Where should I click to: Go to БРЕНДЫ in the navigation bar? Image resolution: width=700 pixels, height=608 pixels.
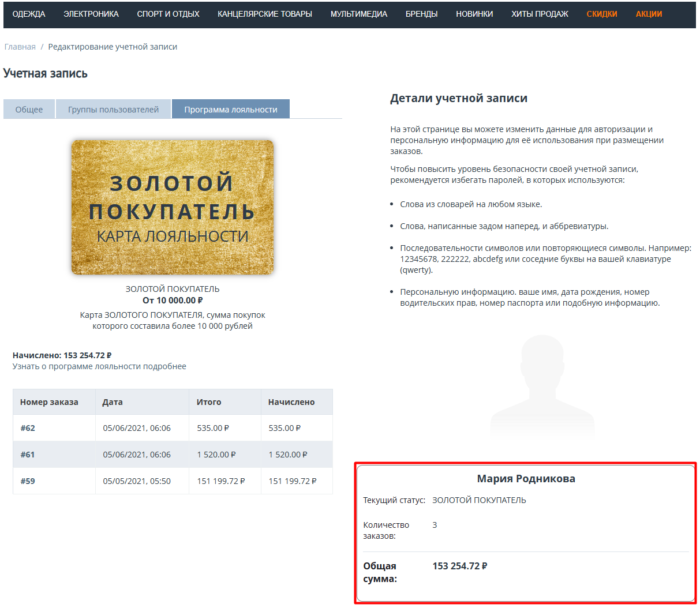(x=421, y=14)
